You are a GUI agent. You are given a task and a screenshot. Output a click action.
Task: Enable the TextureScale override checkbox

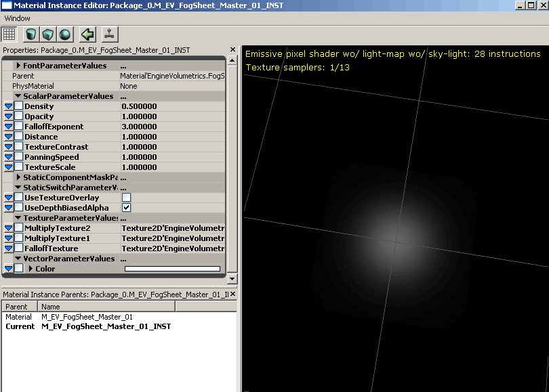[x=19, y=167]
